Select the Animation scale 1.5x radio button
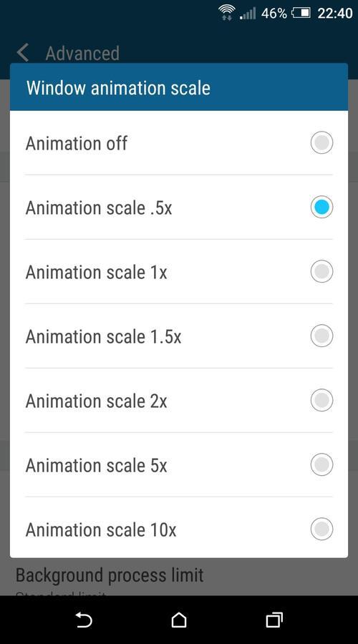Screen dimensions: 358x644 tap(321, 336)
